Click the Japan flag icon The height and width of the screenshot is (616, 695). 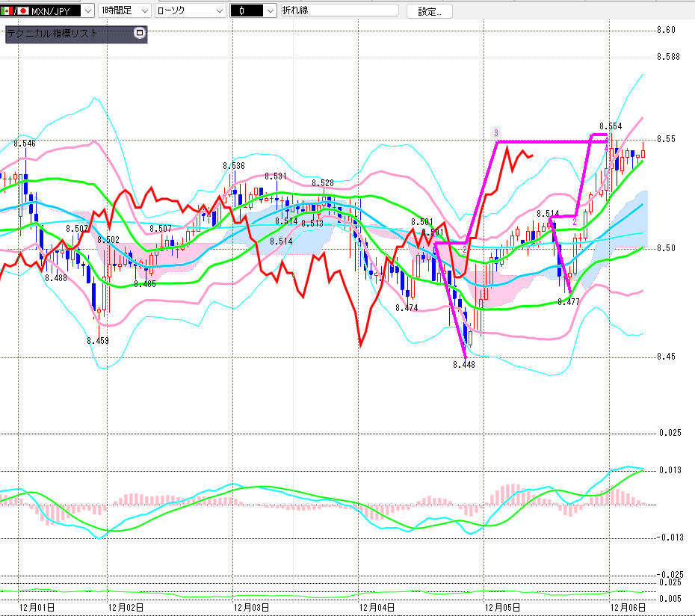pos(22,10)
